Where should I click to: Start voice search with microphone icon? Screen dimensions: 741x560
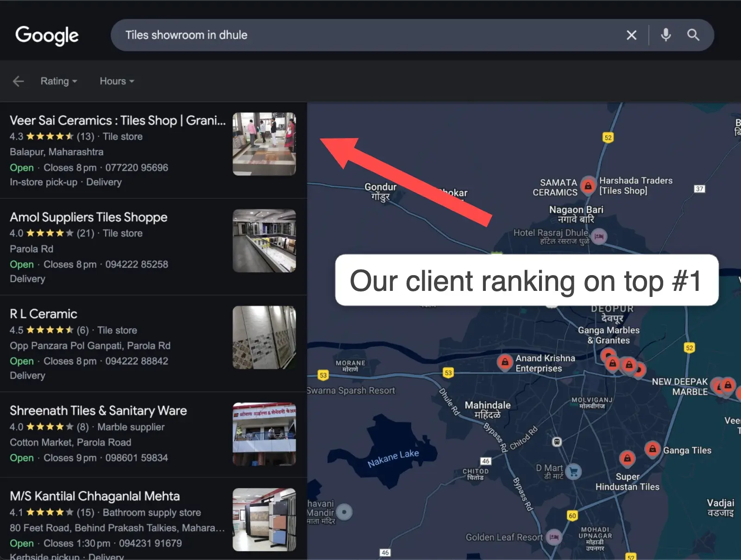click(x=666, y=35)
